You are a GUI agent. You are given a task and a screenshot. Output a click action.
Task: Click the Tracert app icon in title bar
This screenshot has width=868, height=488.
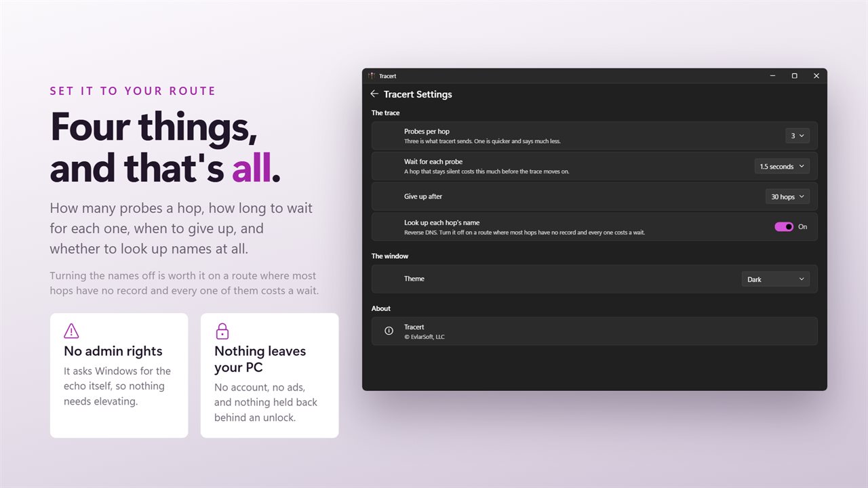point(372,76)
